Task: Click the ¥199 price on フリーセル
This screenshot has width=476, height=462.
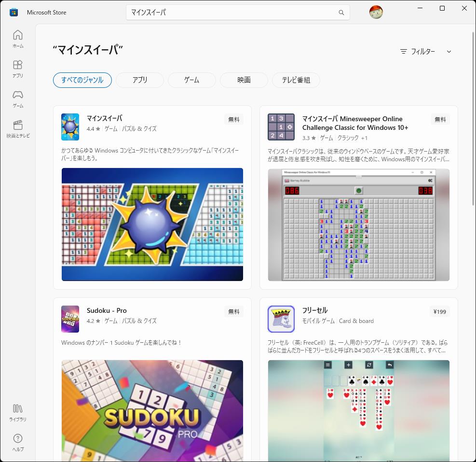Action: point(439,311)
